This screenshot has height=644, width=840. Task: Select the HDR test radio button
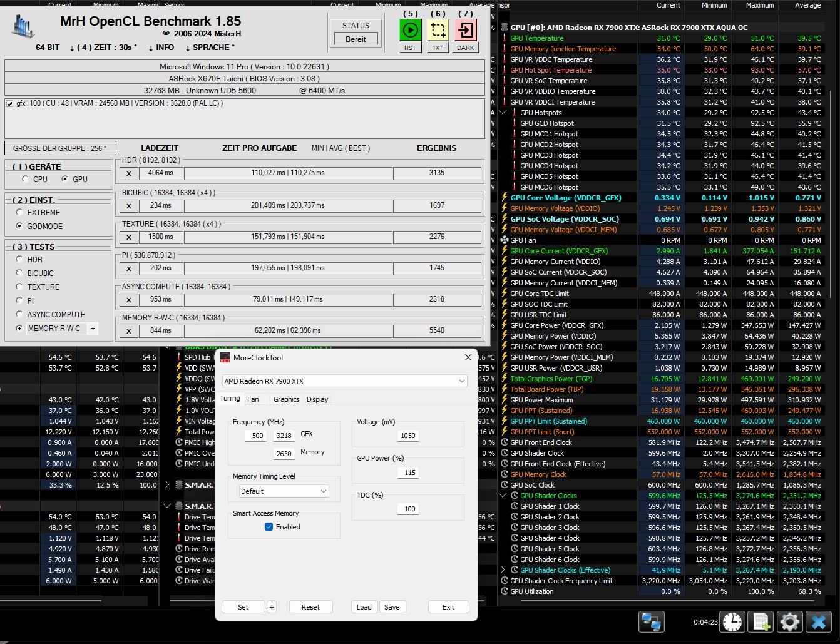tap(19, 259)
